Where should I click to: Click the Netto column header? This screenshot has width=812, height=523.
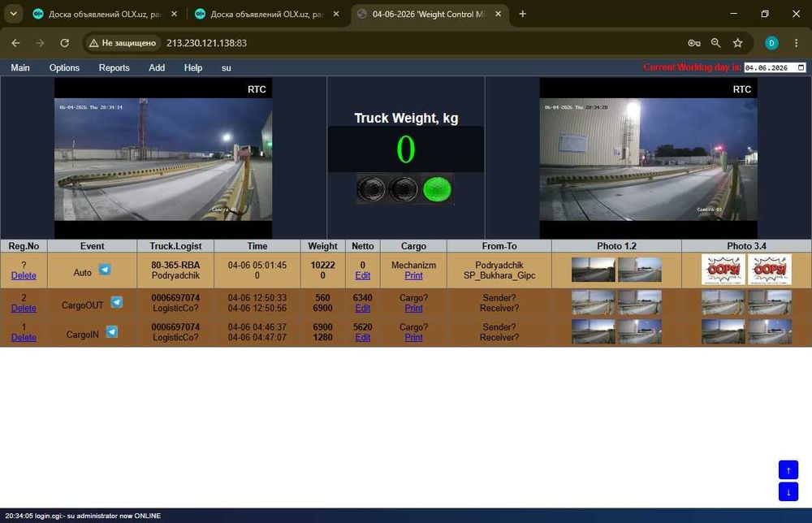pos(362,246)
